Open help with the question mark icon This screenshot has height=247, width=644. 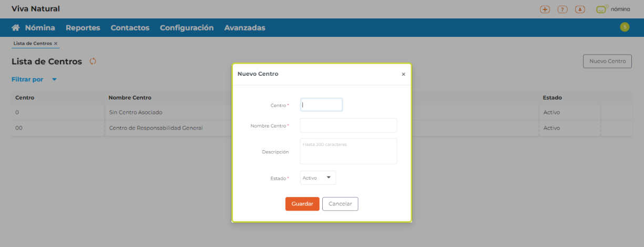point(563,9)
